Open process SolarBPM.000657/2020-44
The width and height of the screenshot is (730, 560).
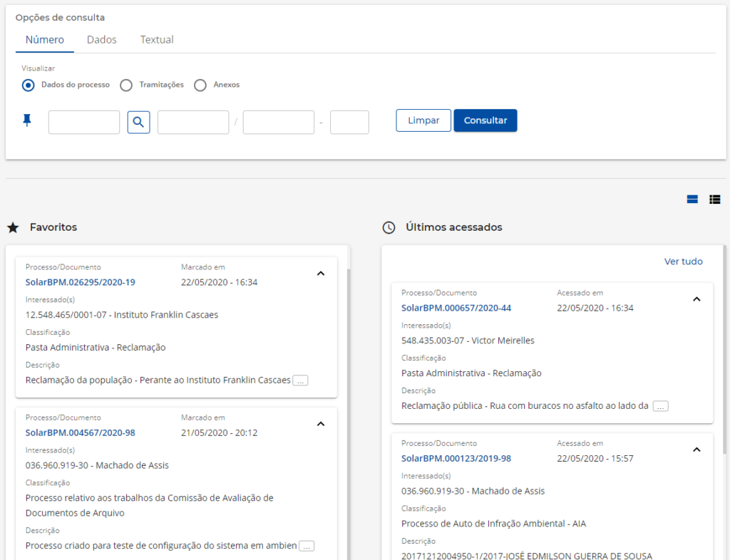click(456, 308)
